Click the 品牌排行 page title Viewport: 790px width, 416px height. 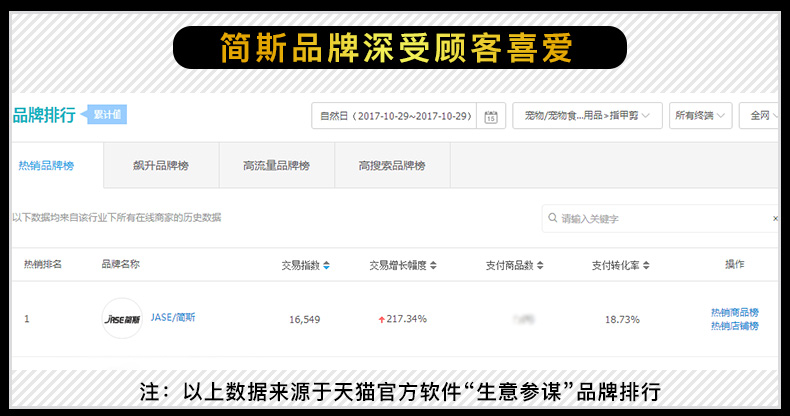pos(44,115)
